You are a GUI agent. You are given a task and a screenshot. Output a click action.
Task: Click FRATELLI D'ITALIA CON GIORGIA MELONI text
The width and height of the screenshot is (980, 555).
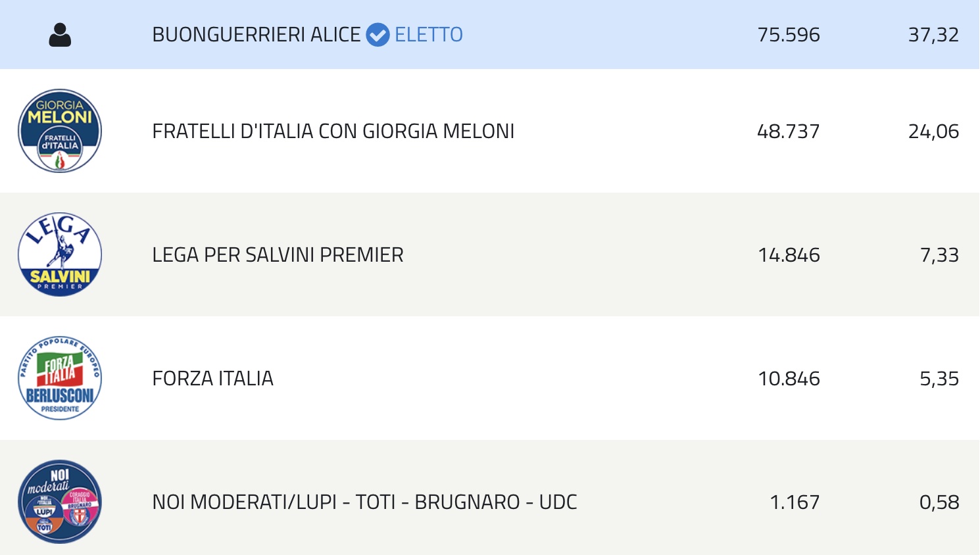[x=333, y=132]
